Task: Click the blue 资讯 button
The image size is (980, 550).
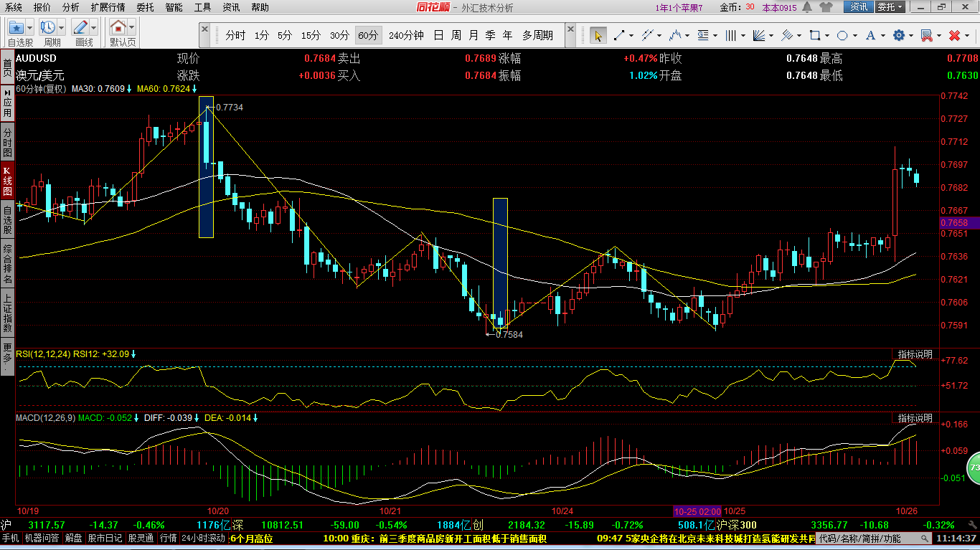Action: 859,7
